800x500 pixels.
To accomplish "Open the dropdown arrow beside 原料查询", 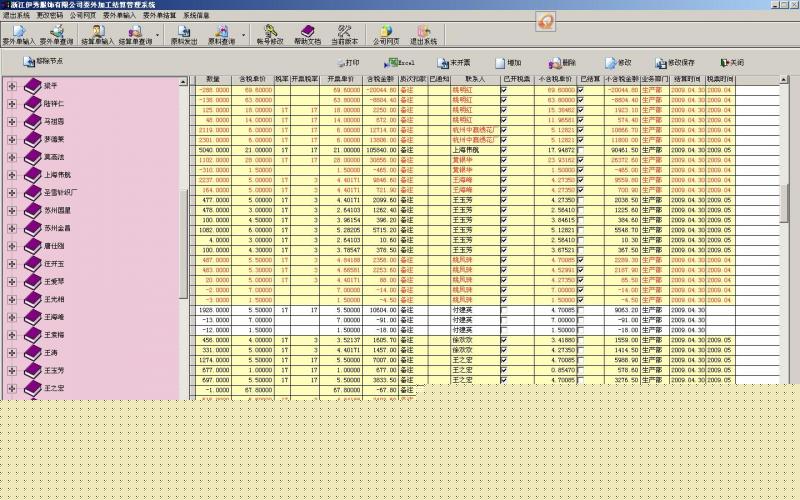I will (243, 35).
